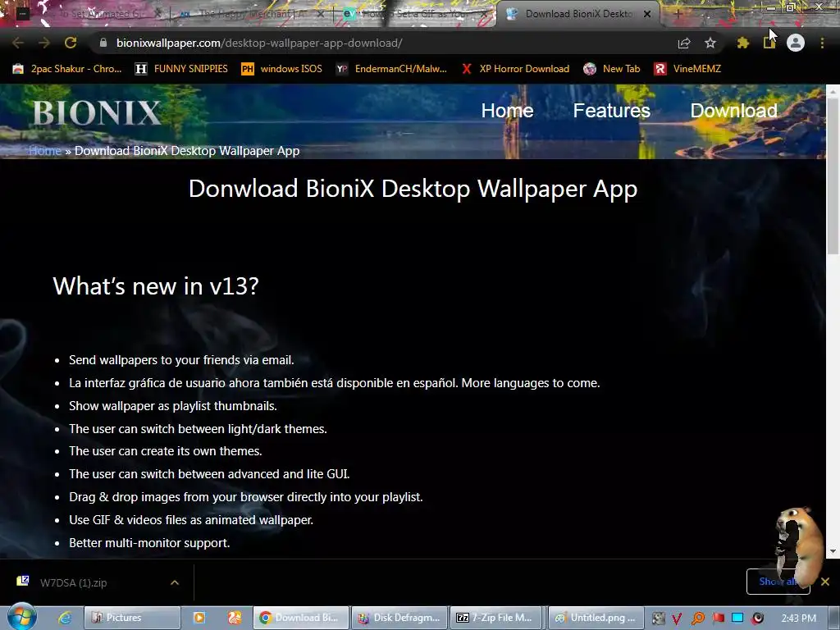Open the media player taskbar icon
Screen dimensions: 840x630
[x=199, y=618]
